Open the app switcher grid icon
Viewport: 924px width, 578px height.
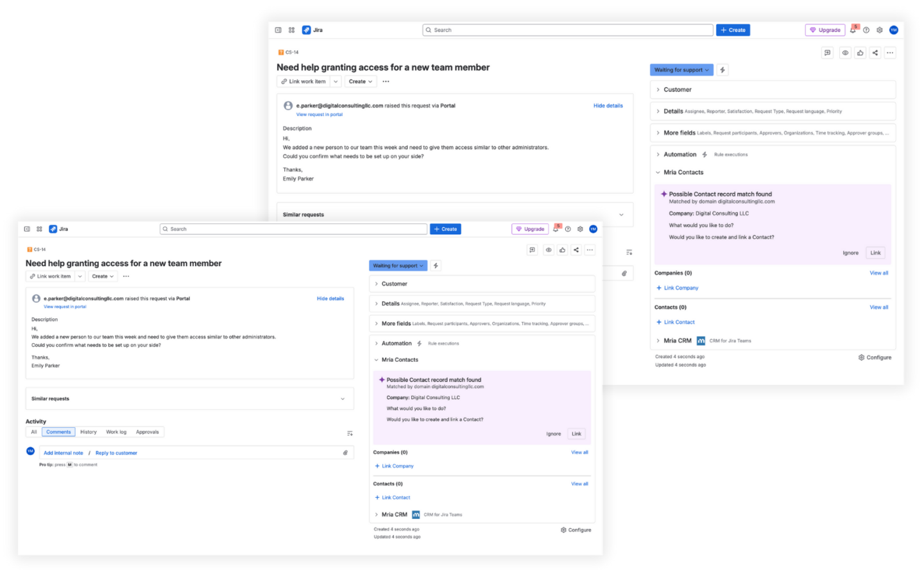point(39,228)
